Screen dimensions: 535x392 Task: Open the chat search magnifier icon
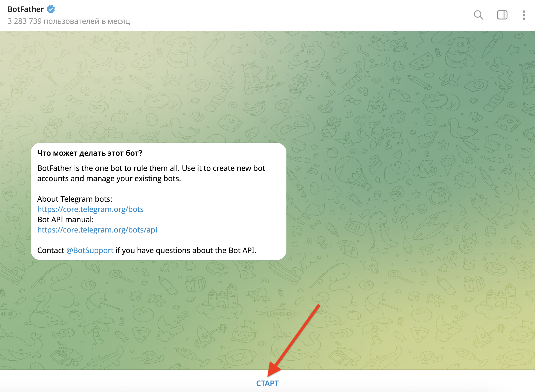coord(479,15)
